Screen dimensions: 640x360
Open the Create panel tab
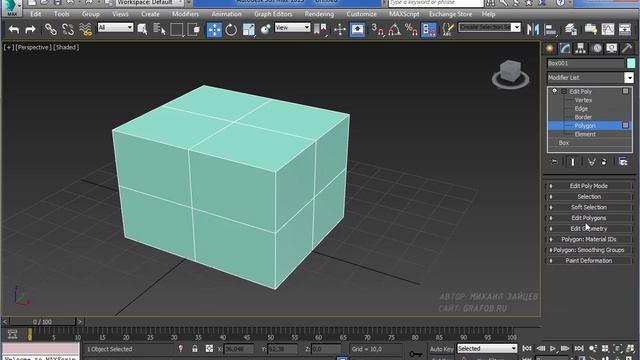550,49
